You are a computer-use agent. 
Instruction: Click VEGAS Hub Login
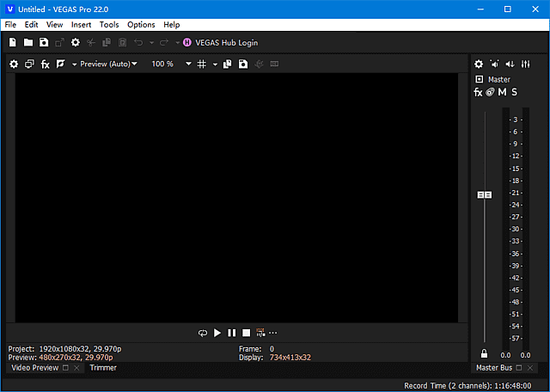(x=226, y=43)
